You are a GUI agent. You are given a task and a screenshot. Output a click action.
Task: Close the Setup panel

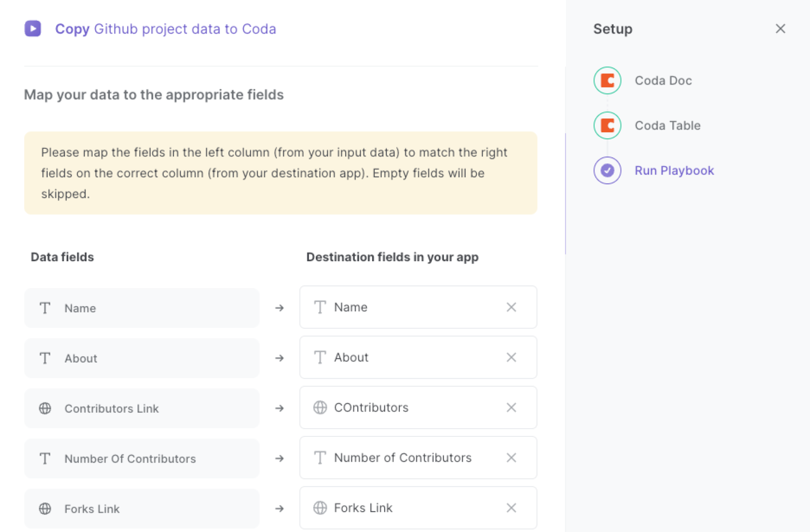coord(780,28)
